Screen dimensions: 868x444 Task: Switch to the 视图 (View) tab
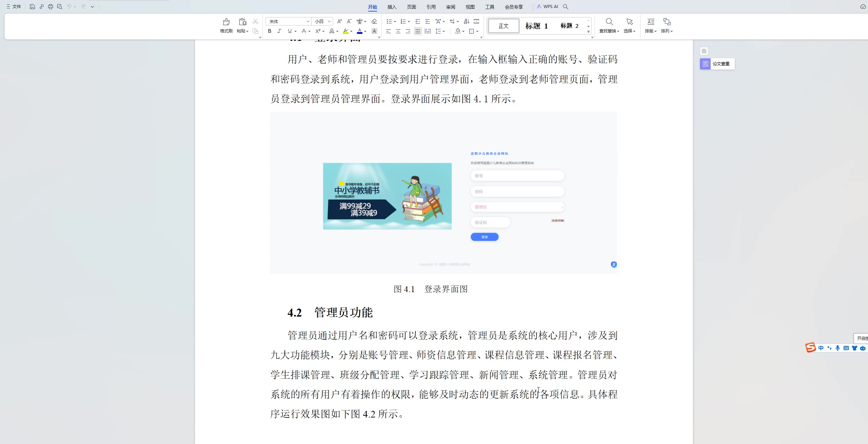pos(470,7)
